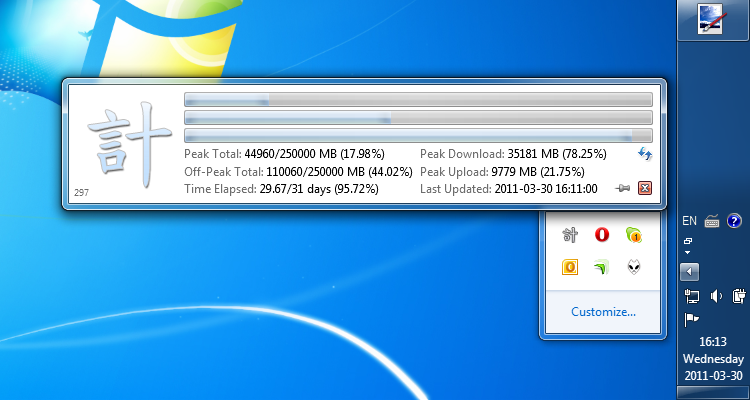The width and height of the screenshot is (750, 400).
Task: Toggle the pin to keep popup open
Action: pyautogui.click(x=623, y=188)
